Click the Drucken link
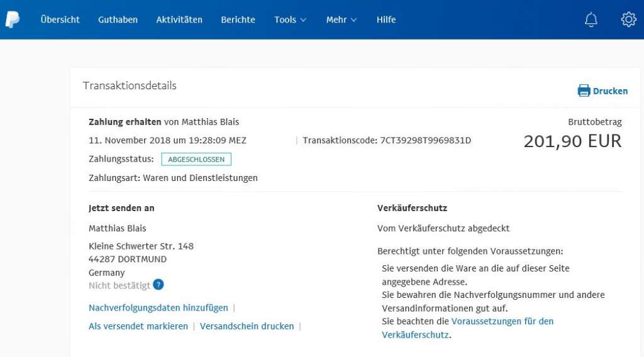Viewport: 644px width, 357px height. point(610,91)
